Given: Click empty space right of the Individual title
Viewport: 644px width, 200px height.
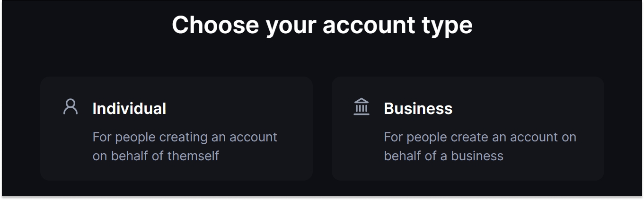Looking at the screenshot, I should point(237,108).
